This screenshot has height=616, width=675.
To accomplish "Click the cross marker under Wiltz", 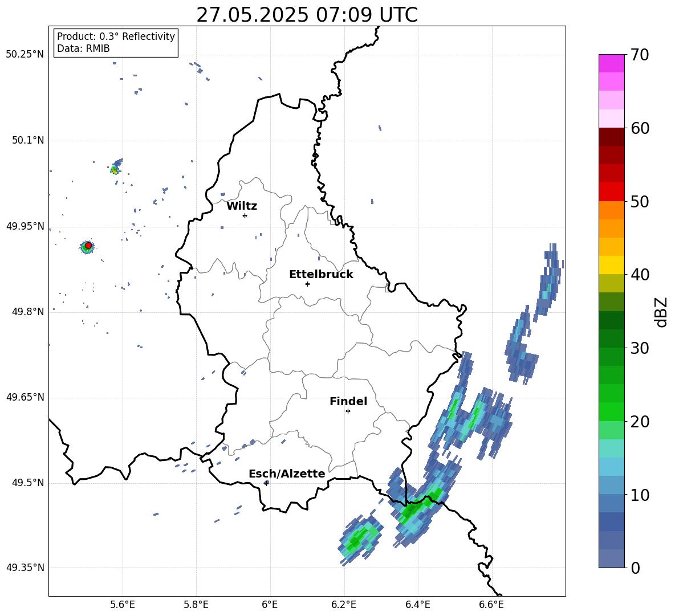I will coord(245,215).
